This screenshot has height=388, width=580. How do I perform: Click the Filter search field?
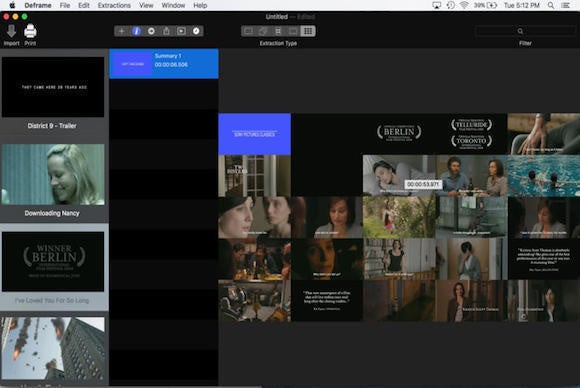pyautogui.click(x=525, y=31)
